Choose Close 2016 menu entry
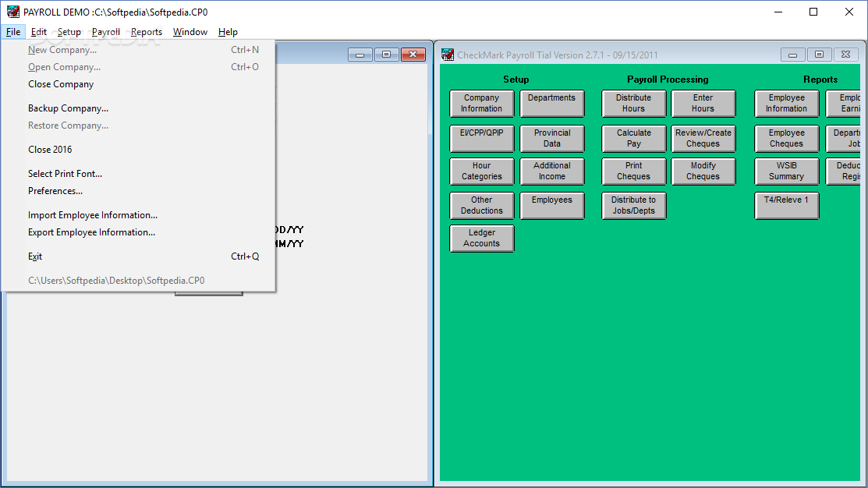The height and width of the screenshot is (488, 868). click(x=138, y=150)
